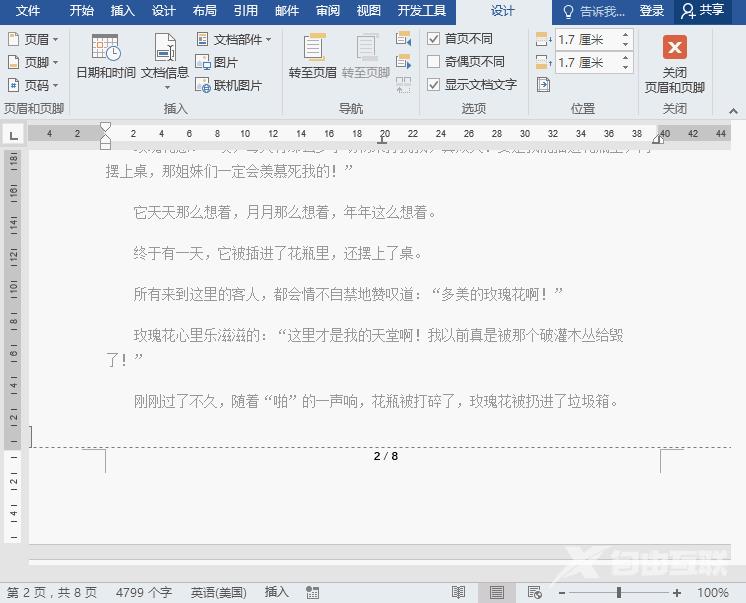
Task: Click the header top distance 1.7 厘米 field
Action: (x=586, y=39)
